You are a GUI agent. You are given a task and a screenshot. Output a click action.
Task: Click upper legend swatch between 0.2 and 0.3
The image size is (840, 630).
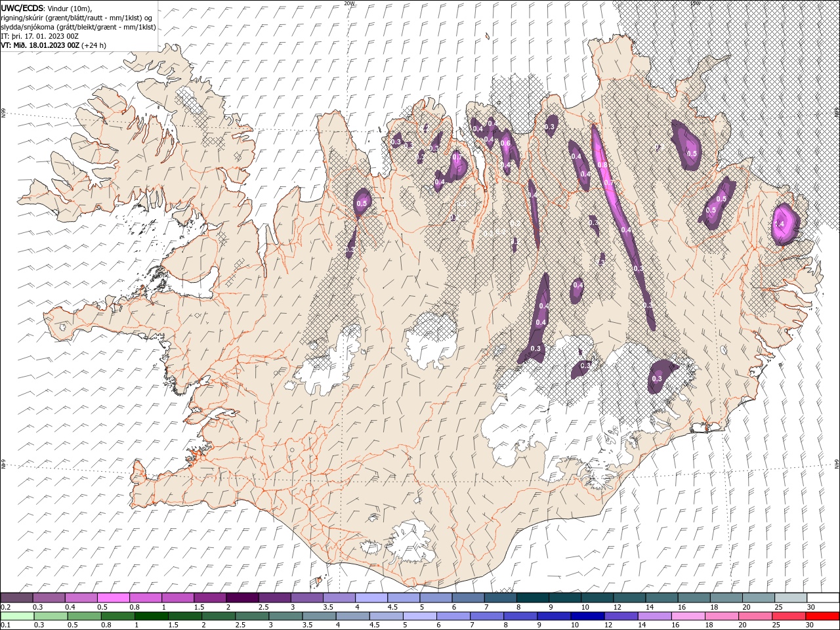click(17, 598)
